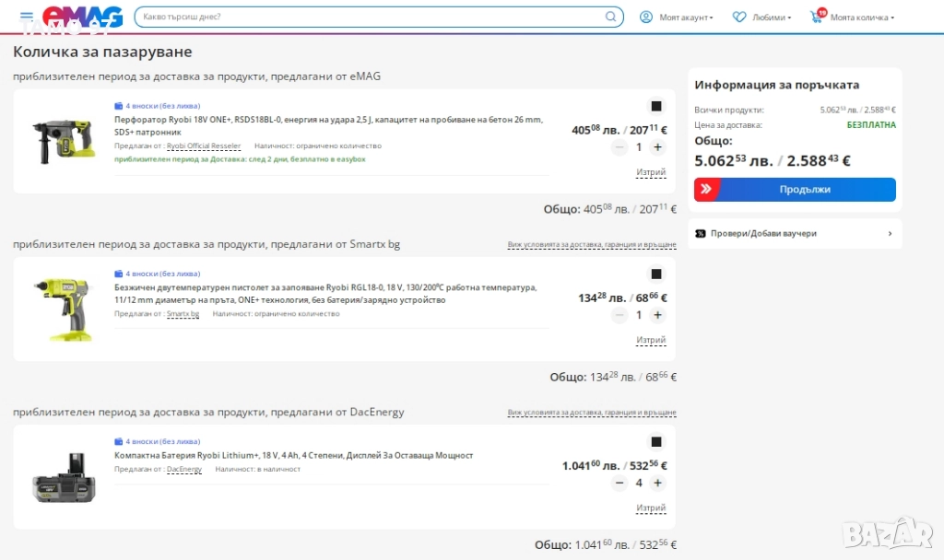Open the Ryobi perforator product thumbnail
The width and height of the screenshot is (944, 560).
tap(63, 142)
